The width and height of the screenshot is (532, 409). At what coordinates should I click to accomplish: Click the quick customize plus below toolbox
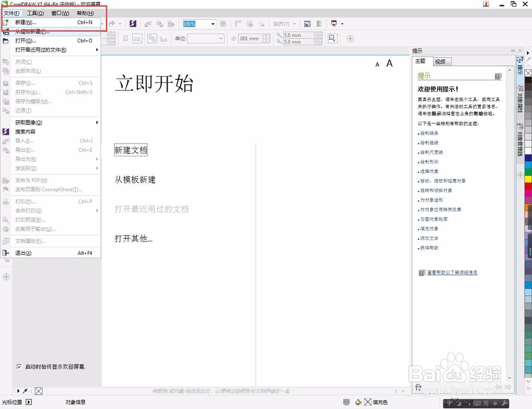click(x=6, y=277)
